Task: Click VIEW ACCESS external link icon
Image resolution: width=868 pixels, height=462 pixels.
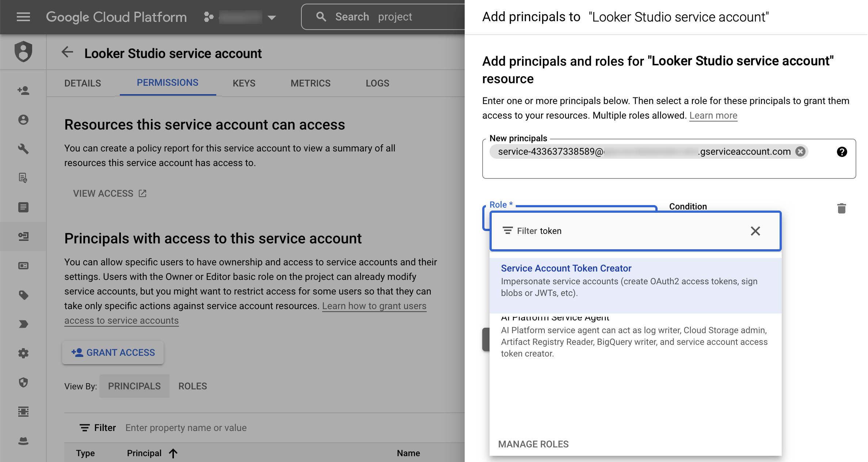Action: click(x=142, y=193)
